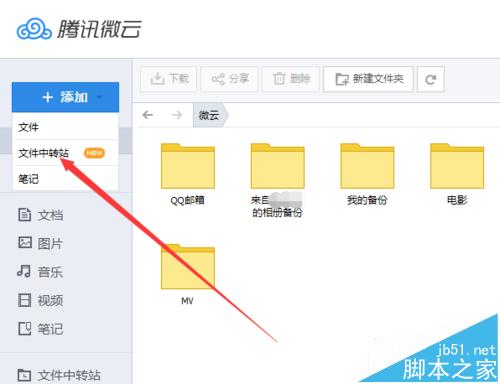This screenshot has width=500, height=384.
Task: Choose 文件 from the add menu
Action: tap(65, 127)
